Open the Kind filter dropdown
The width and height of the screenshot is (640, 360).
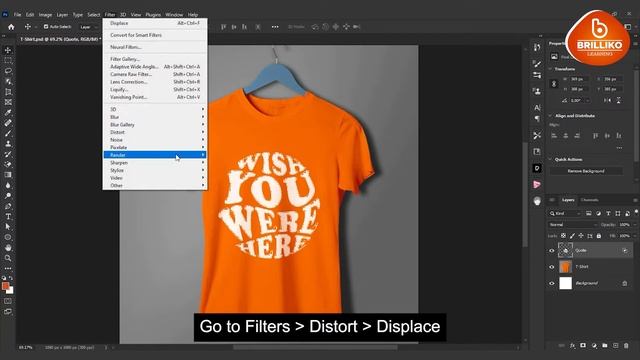[x=565, y=213]
